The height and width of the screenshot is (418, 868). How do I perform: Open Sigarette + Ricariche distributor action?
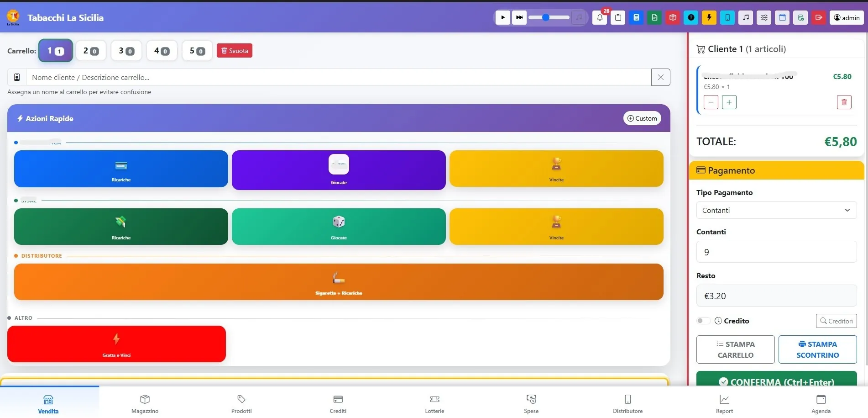pyautogui.click(x=339, y=282)
